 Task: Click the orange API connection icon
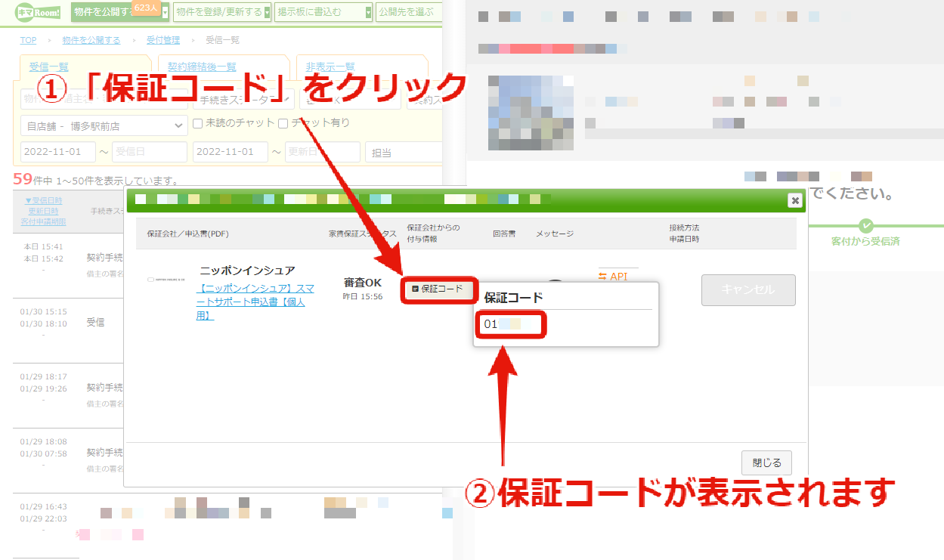tap(602, 277)
